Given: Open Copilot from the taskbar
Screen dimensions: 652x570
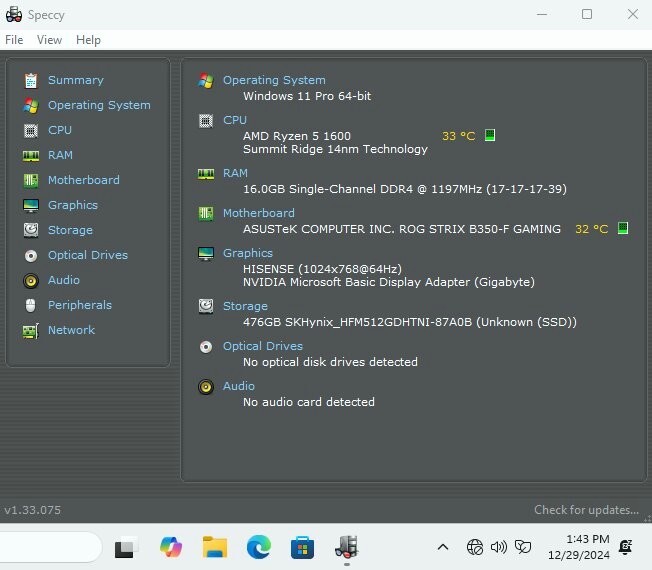Looking at the screenshot, I should (x=171, y=547).
